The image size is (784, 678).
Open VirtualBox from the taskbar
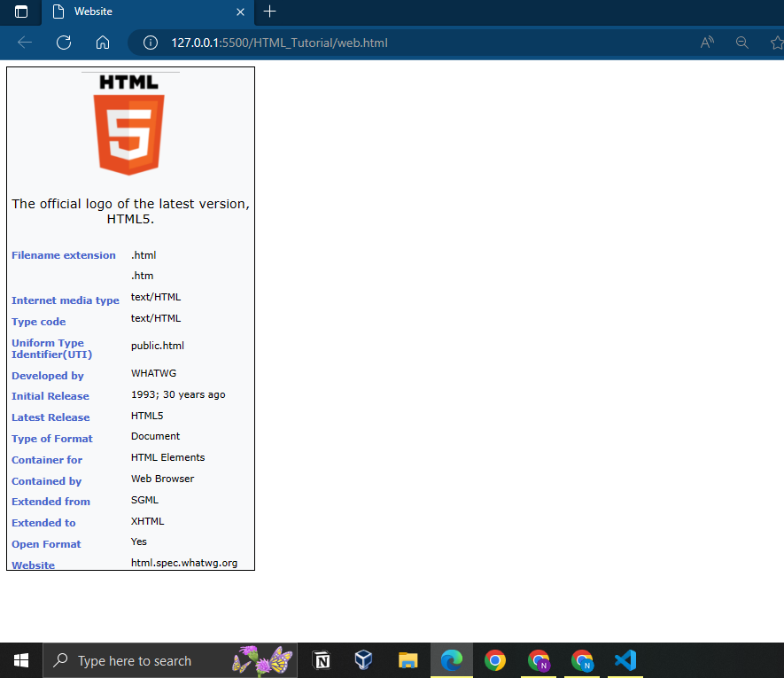363,660
